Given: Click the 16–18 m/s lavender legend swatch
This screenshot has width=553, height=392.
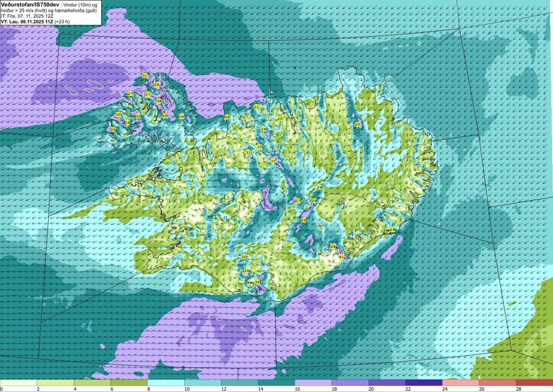Looking at the screenshot, I should coord(313,383).
